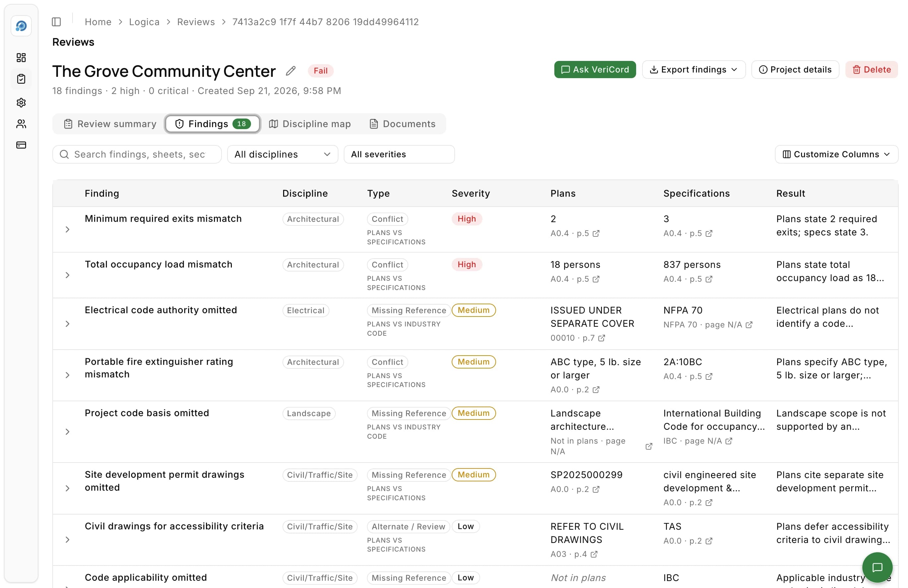
Task: Toggle the sidebar panel icon near the breadcrumb
Action: (x=57, y=22)
